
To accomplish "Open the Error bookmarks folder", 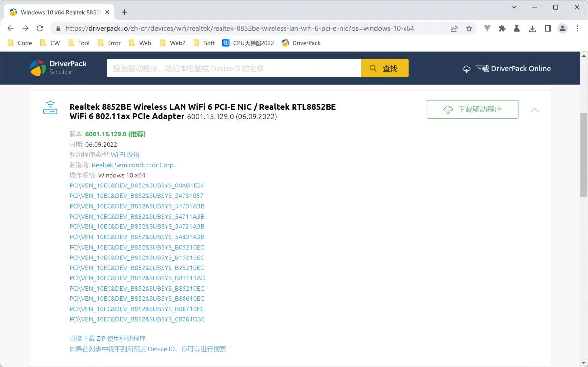I will (109, 43).
